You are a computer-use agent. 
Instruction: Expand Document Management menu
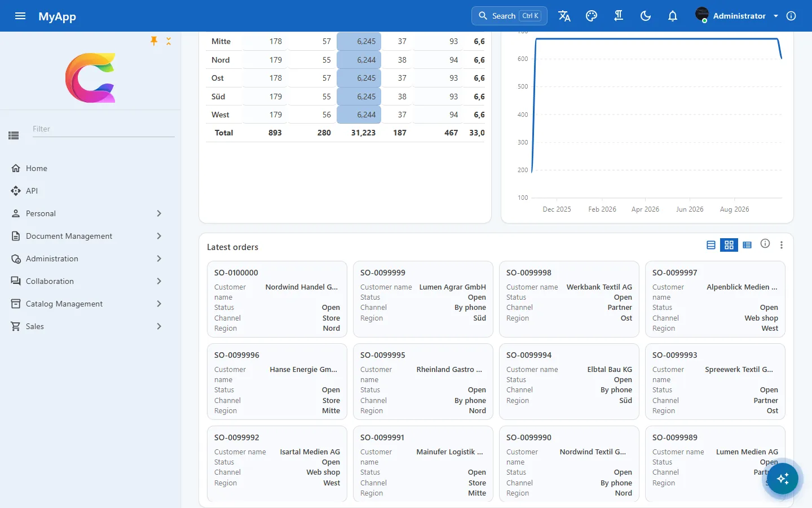click(x=90, y=236)
